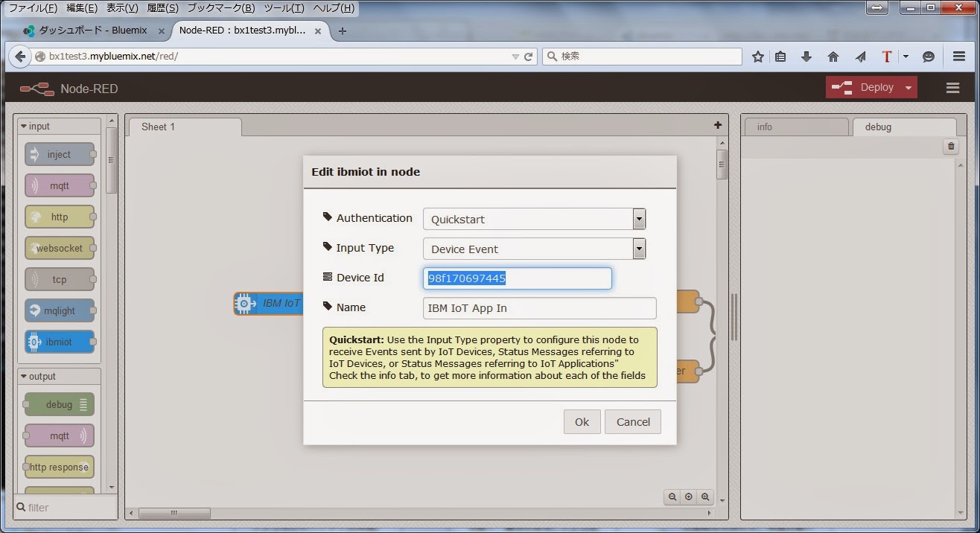The image size is (980, 533).
Task: Reset canvas zoom level
Action: (689, 497)
